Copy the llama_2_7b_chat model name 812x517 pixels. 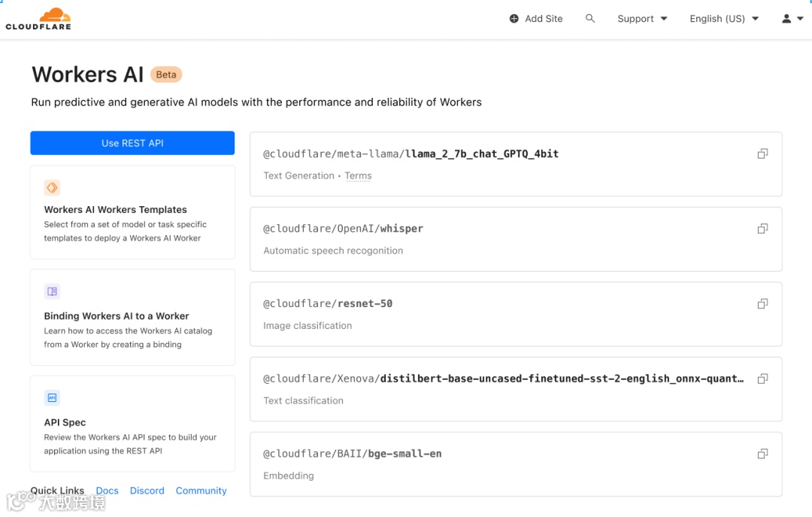click(762, 154)
